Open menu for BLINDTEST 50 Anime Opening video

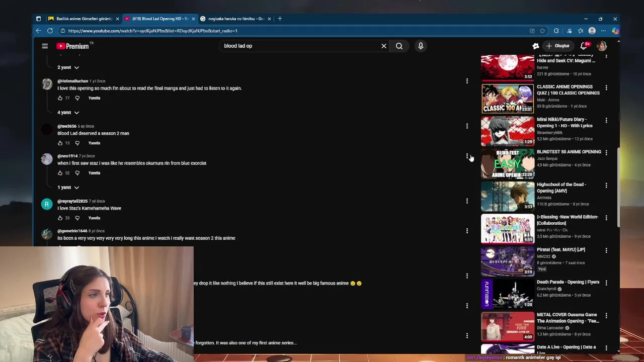pyautogui.click(x=606, y=152)
